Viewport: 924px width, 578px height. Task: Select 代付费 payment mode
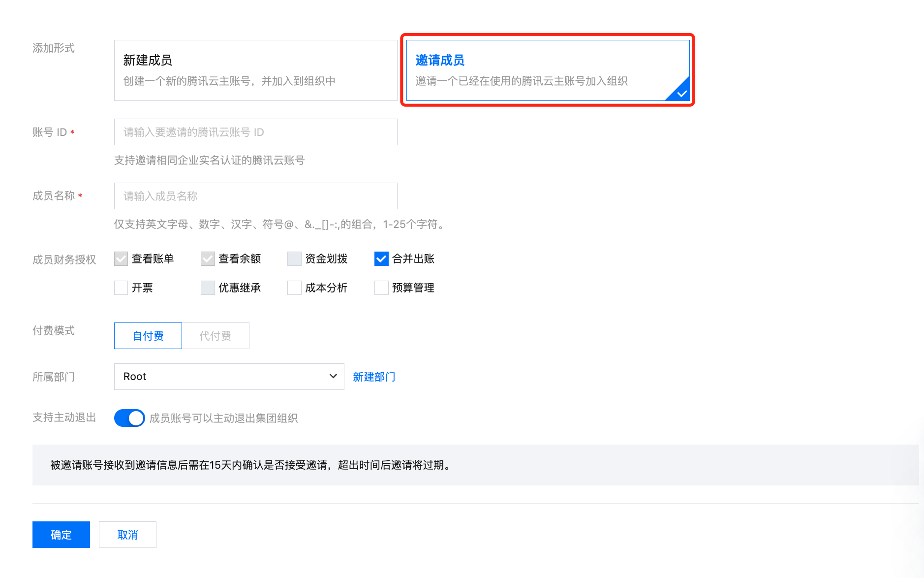click(216, 336)
